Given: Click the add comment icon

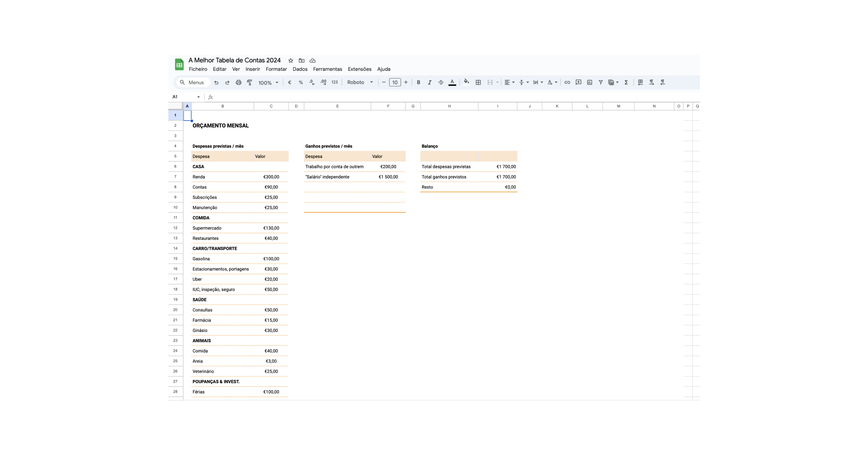Looking at the screenshot, I should 578,82.
